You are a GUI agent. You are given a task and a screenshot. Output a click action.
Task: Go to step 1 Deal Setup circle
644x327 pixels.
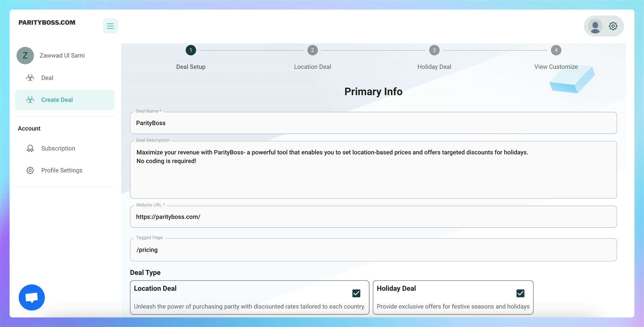[191, 50]
